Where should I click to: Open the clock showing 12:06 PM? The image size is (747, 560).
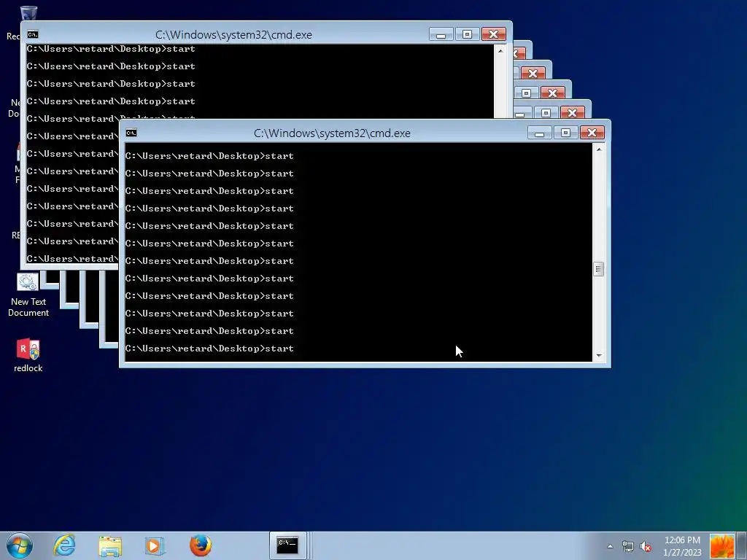682,546
